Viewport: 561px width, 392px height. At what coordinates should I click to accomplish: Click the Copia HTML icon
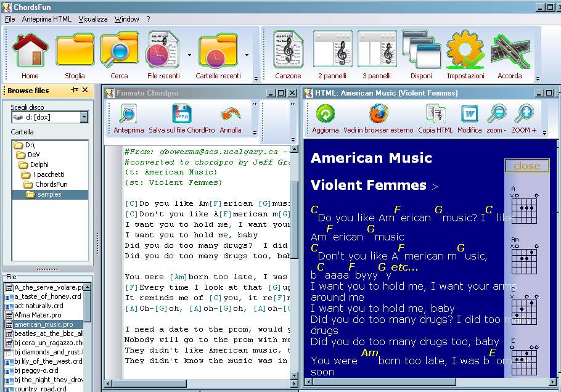(x=435, y=114)
